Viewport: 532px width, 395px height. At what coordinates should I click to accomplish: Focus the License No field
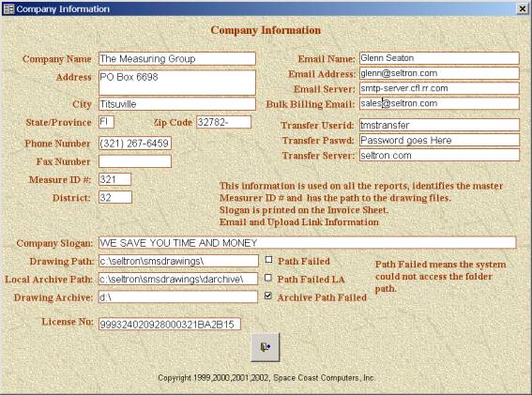(x=170, y=324)
